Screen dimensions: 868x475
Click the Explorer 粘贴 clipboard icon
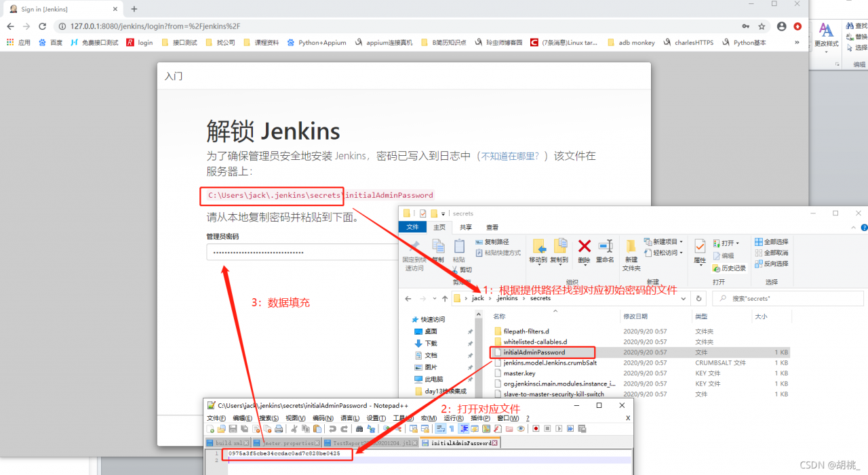pyautogui.click(x=459, y=246)
